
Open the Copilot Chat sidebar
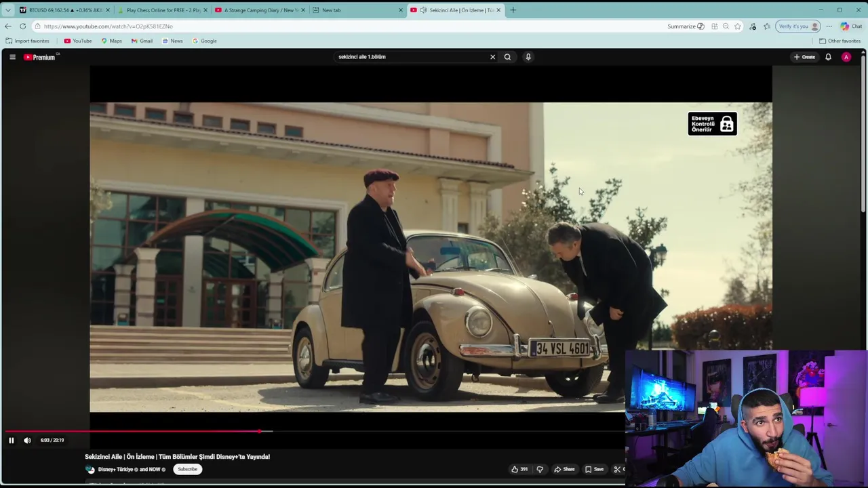click(x=851, y=26)
